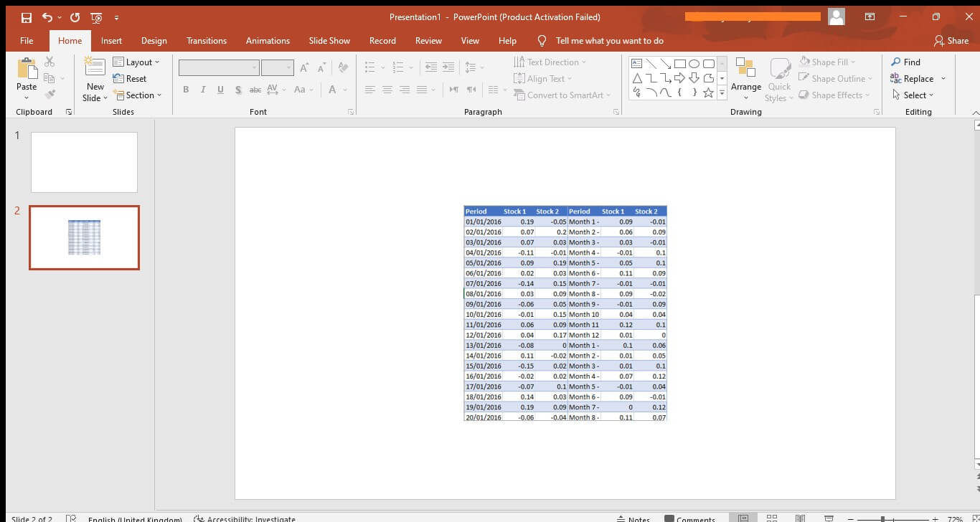Toggle Bold formatting
This screenshot has height=522, width=980.
186,90
